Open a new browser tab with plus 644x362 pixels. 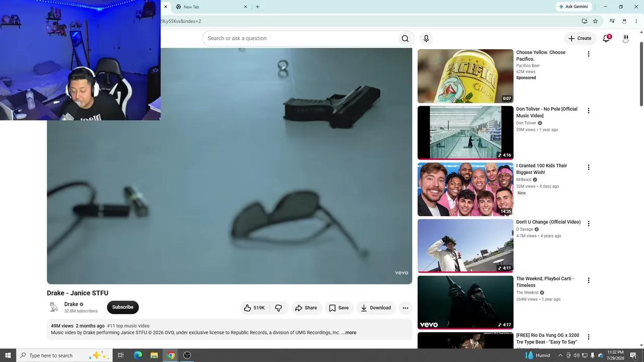pyautogui.click(x=258, y=7)
